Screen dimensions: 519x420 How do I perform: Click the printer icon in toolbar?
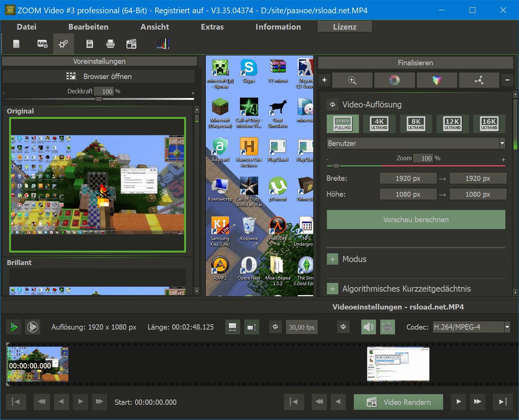coord(110,44)
